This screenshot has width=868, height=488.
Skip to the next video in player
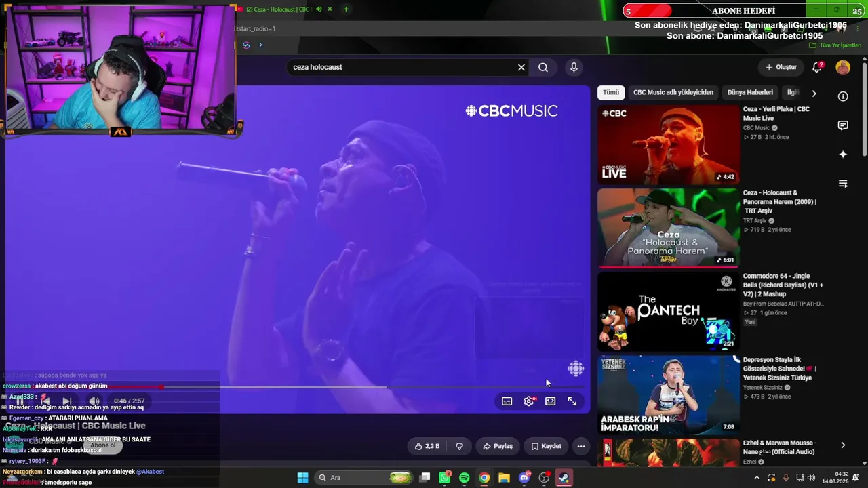point(66,401)
